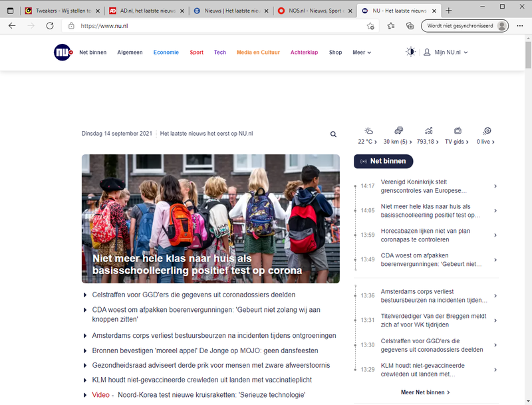Open Bronnen bevestigen 'moreel appel' headline
Viewport: 532px width, 405px height.
point(205,350)
